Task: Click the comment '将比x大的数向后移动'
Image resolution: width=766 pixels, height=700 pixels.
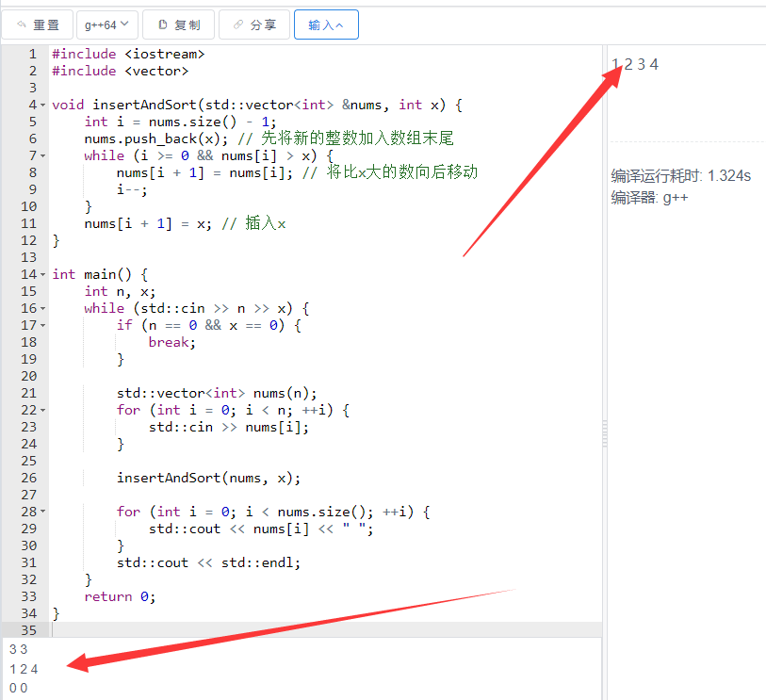Action: click(x=402, y=172)
